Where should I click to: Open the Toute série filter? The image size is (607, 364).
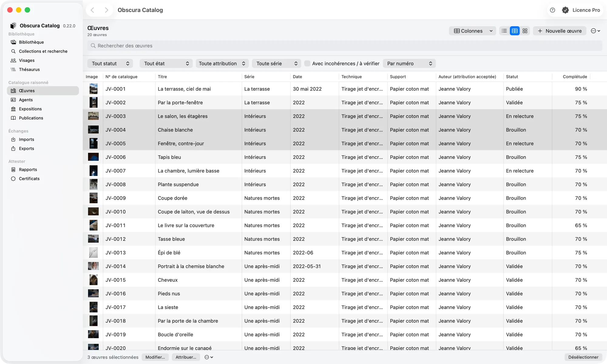pyautogui.click(x=276, y=63)
